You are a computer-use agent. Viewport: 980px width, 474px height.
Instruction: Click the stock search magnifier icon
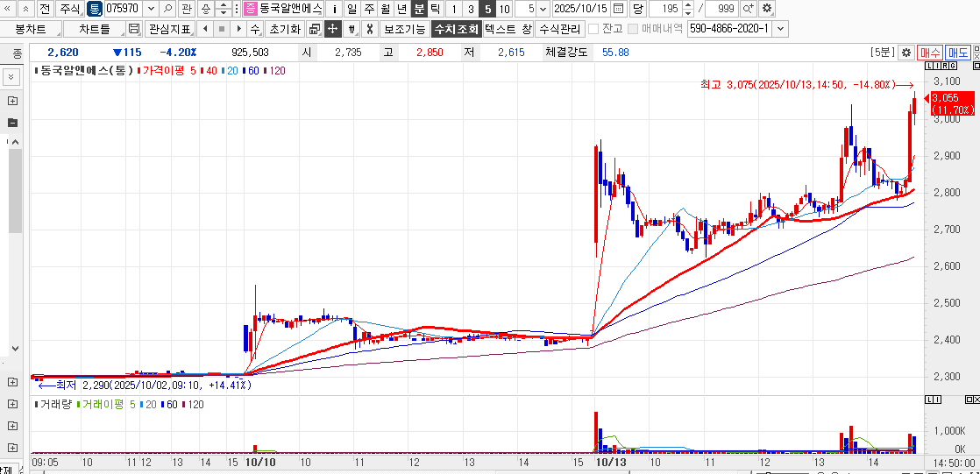pos(167,9)
